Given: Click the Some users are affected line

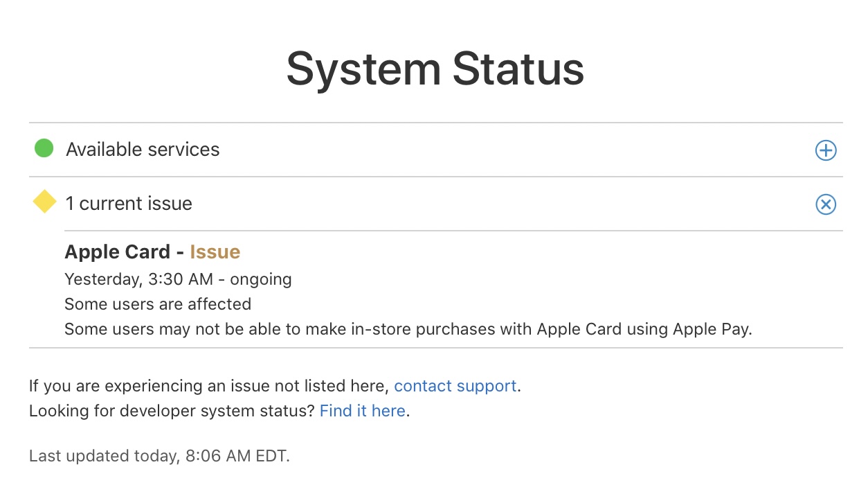Looking at the screenshot, I should pyautogui.click(x=158, y=304).
